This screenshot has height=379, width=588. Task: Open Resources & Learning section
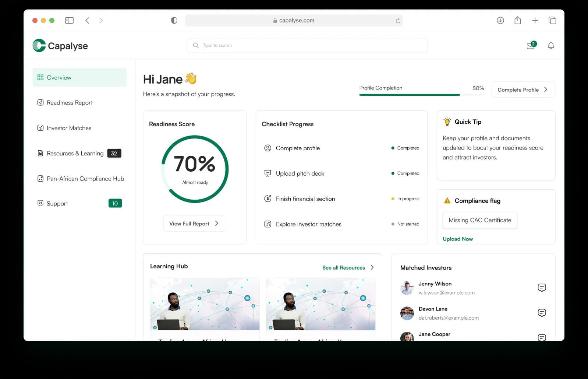coord(79,154)
